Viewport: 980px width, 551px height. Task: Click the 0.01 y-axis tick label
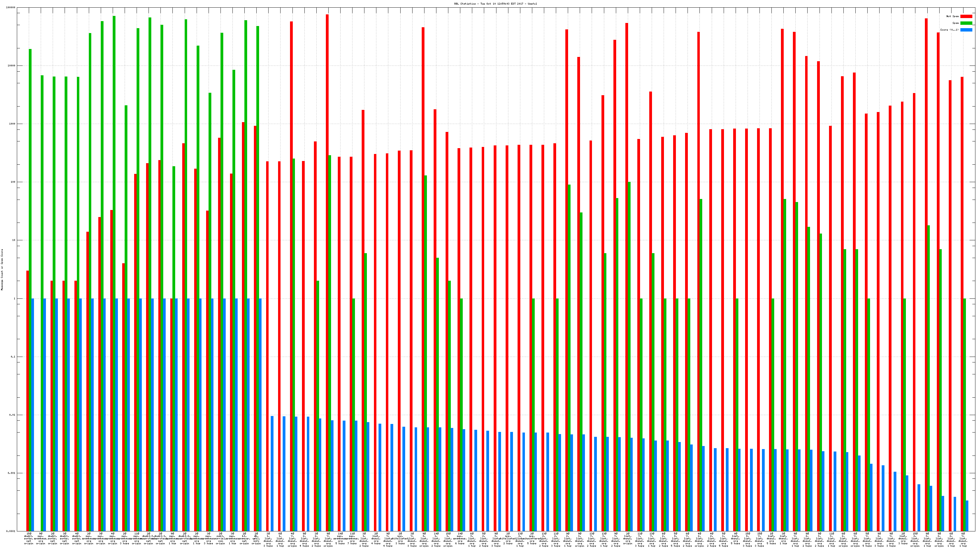pos(12,415)
